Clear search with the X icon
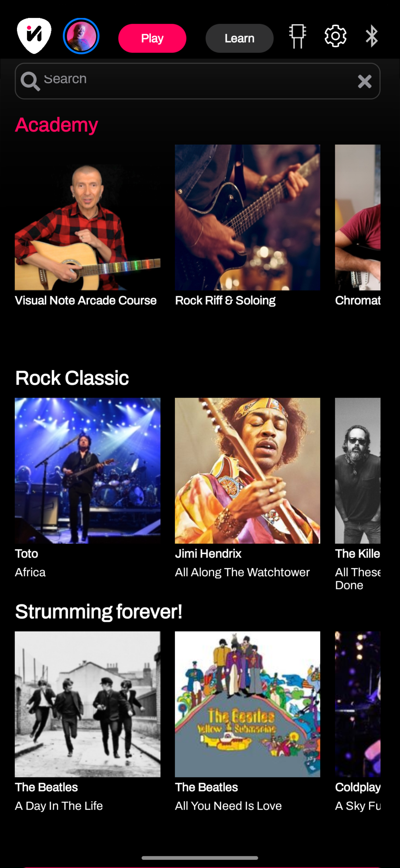Screen dimensions: 400x868 [365, 81]
